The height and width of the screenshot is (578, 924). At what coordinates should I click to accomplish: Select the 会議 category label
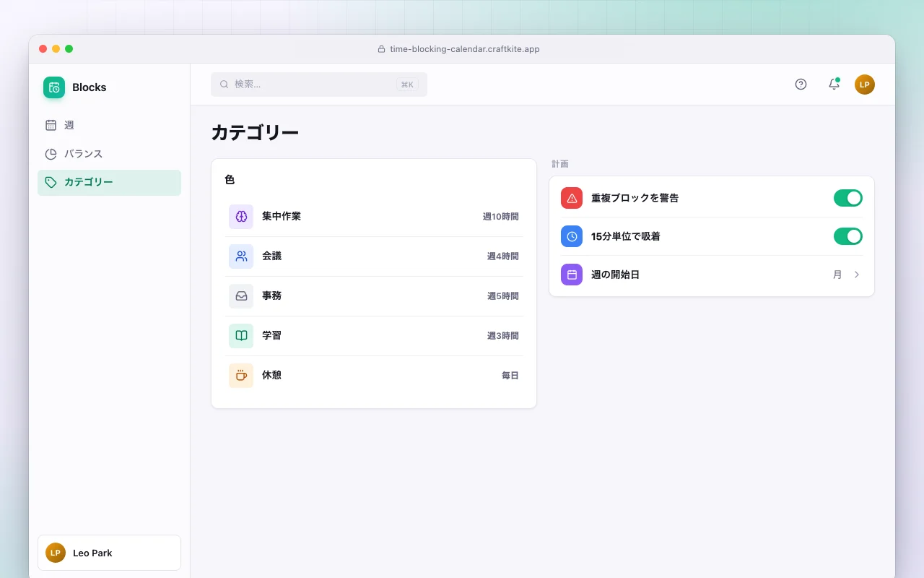272,256
